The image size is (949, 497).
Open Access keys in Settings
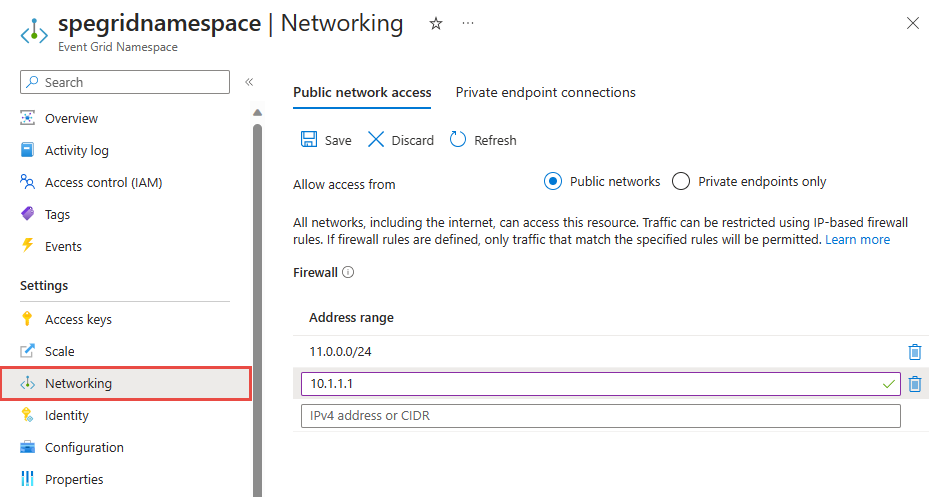point(78,320)
